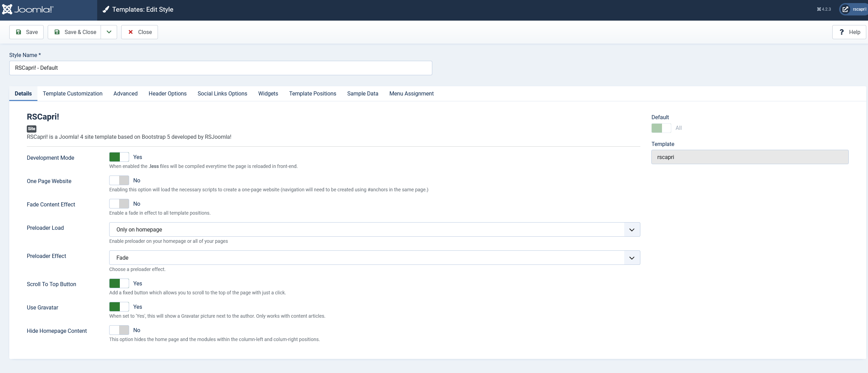The height and width of the screenshot is (373, 868).
Task: Toggle Scroll To Top Button switch
Action: 119,283
